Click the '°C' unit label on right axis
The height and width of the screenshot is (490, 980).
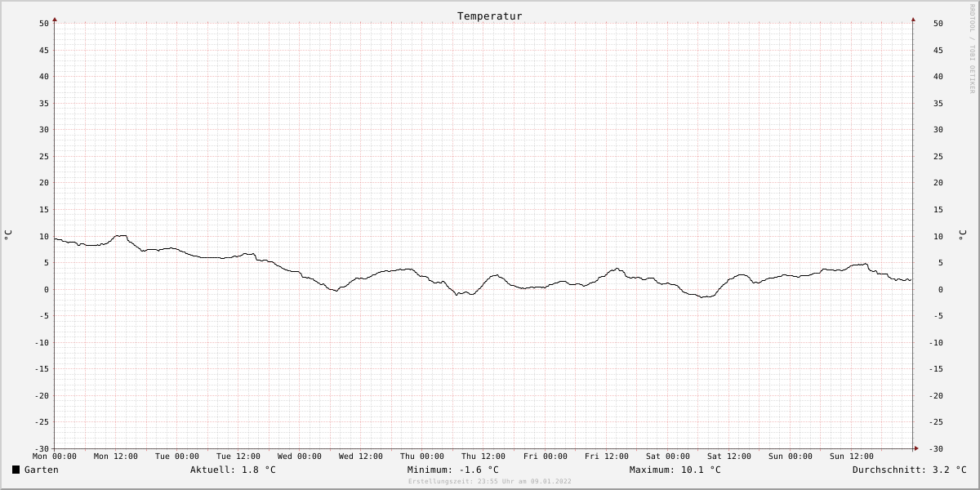[961, 235]
